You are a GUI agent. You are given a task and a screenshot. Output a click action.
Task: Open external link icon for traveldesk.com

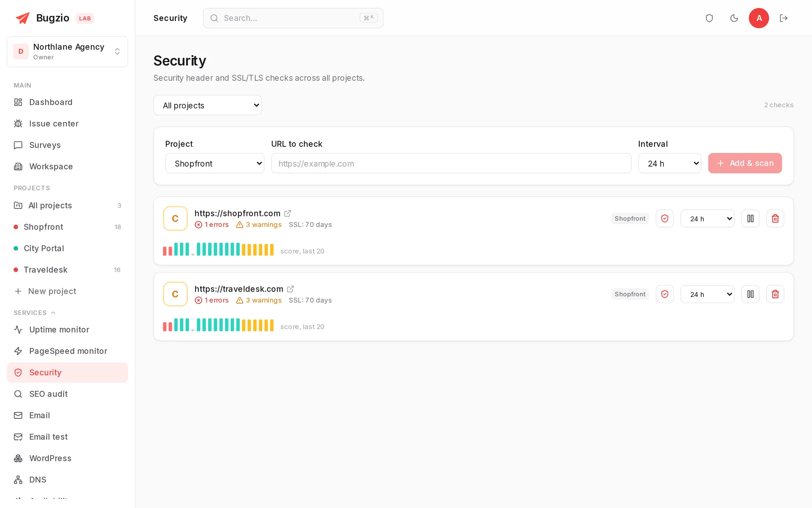(x=290, y=289)
